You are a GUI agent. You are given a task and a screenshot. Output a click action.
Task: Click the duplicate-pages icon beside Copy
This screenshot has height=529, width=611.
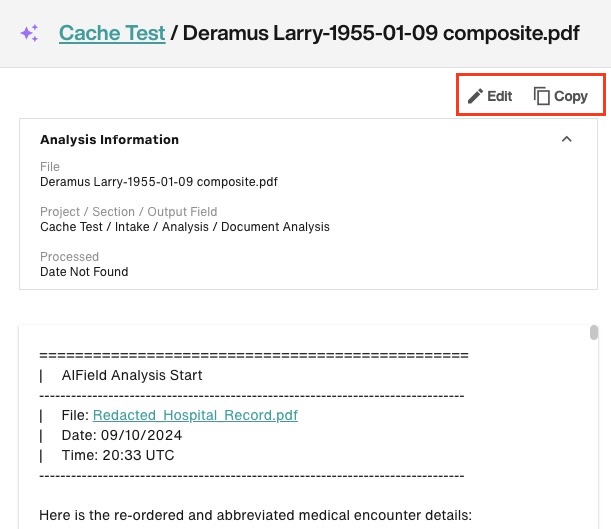pyautogui.click(x=541, y=96)
